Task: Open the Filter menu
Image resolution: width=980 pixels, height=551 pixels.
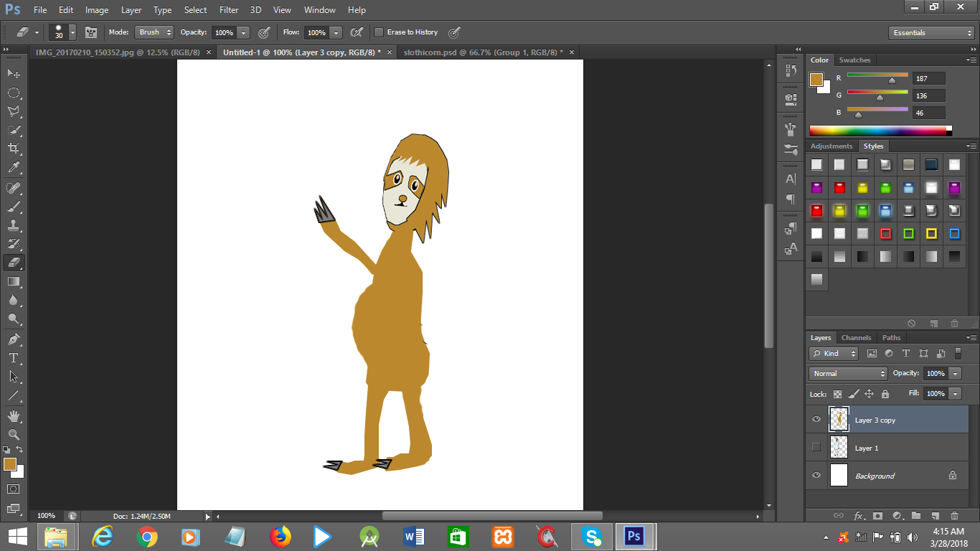Action: click(229, 10)
